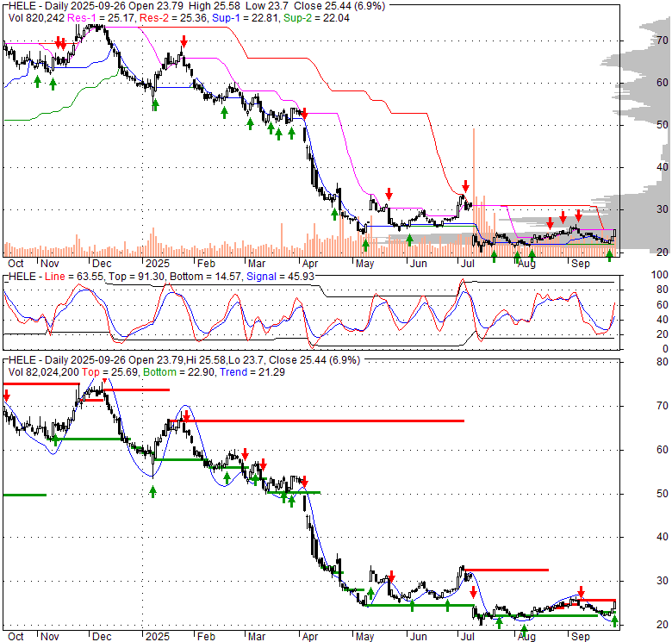This screenshot has height=642, width=672.
Task: Click the '80' price label on bottom chart axis
Action: point(663,362)
